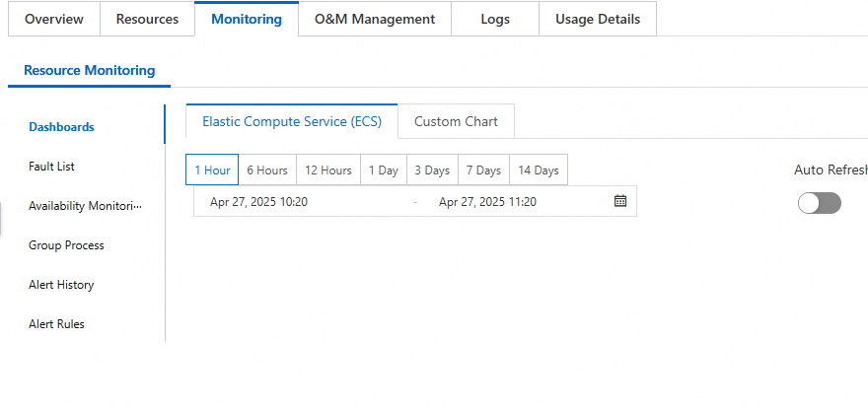Open the Logs tab
Viewport: 868px width, 408px height.
[495, 19]
